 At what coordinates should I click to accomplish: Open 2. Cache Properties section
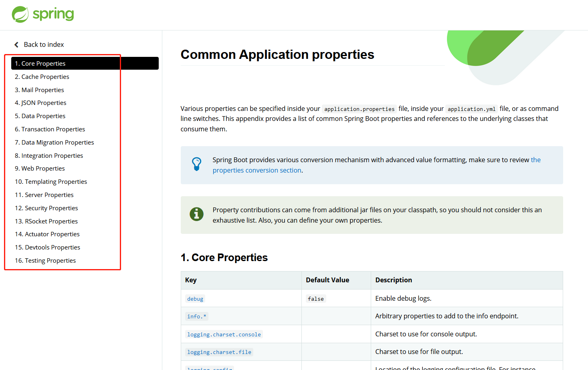point(42,76)
